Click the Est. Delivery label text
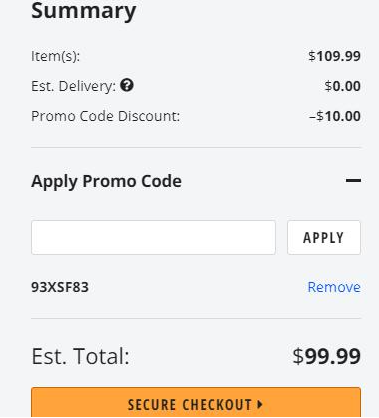Screen dimensions: 379x418 pos(73,86)
